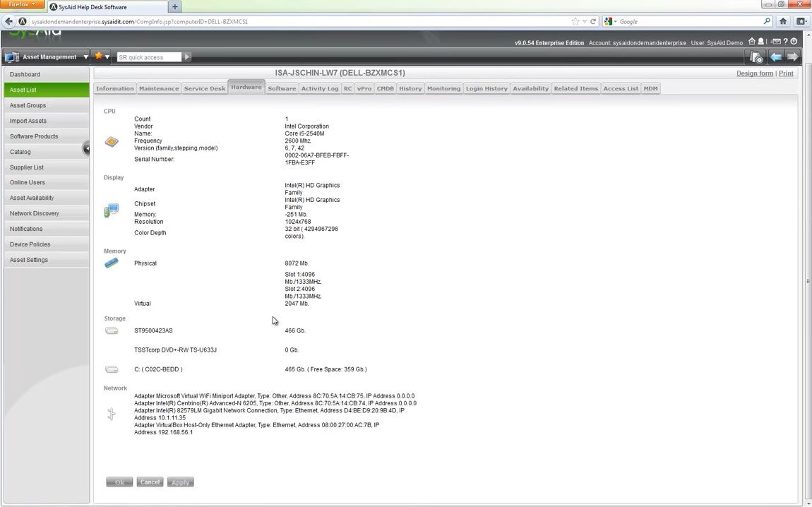The height and width of the screenshot is (507, 812).
Task: Click the SR quick access go arrow
Action: click(187, 57)
